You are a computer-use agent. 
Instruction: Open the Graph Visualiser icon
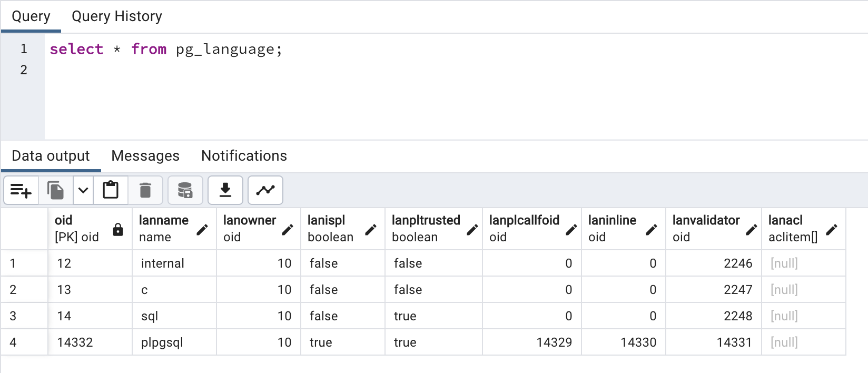point(265,190)
